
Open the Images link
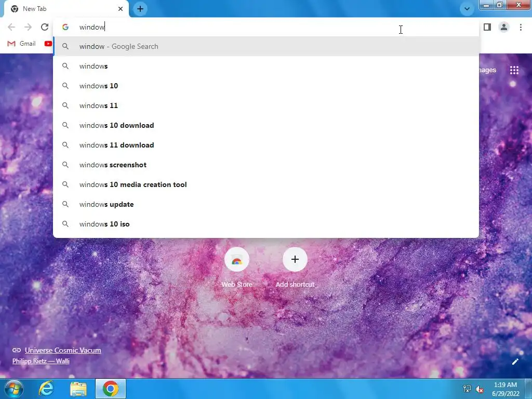(x=487, y=70)
